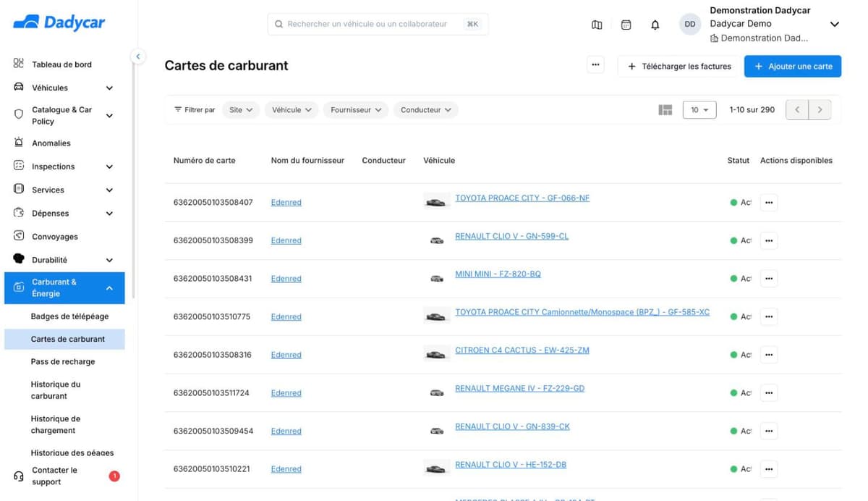
Task: Open Convoyages menu item
Action: 55,237
